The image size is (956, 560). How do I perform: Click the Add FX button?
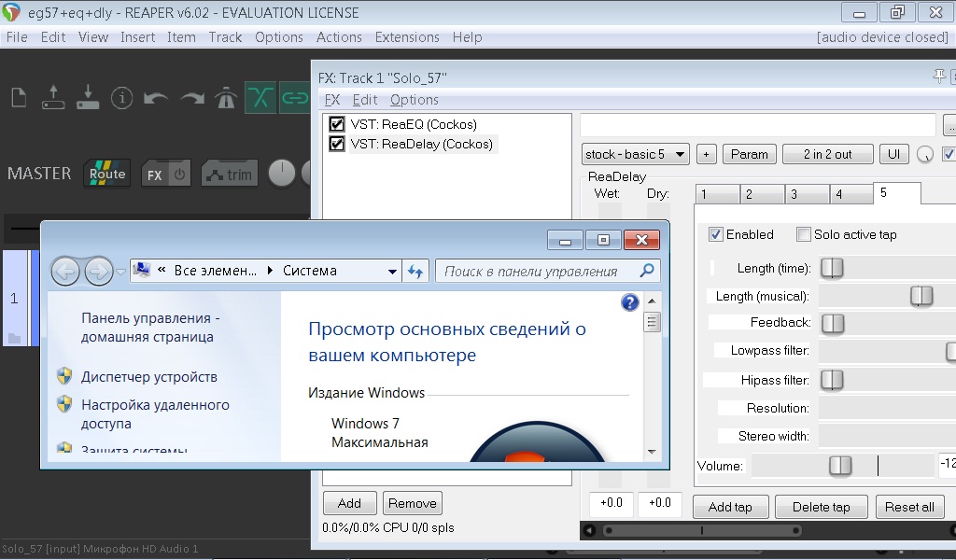349,503
